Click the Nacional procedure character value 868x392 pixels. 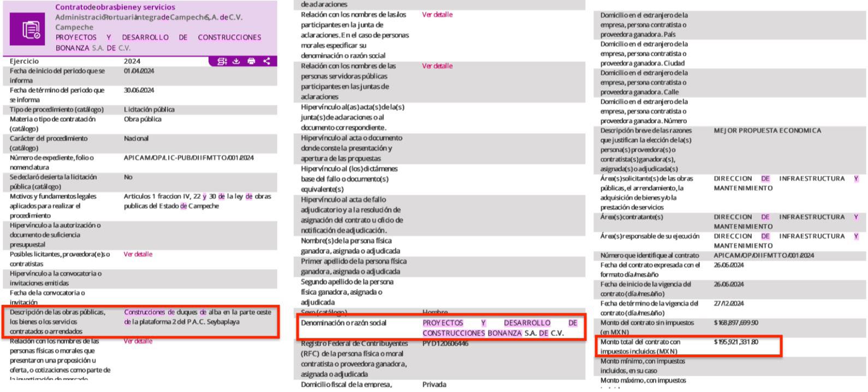[136, 139]
